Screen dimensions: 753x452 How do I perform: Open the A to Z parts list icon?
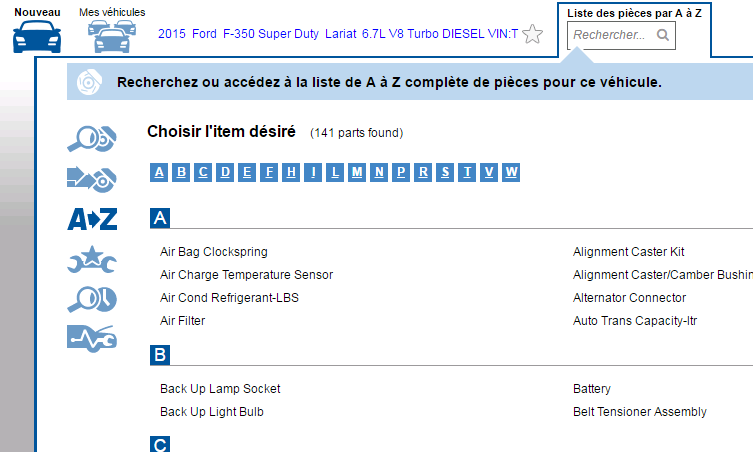[x=92, y=219]
